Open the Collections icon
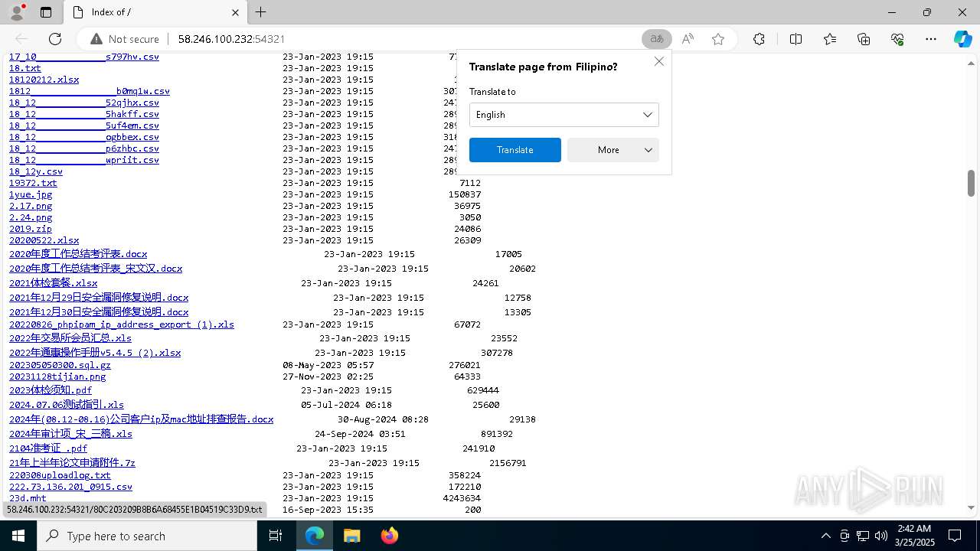980x551 pixels. point(864,39)
